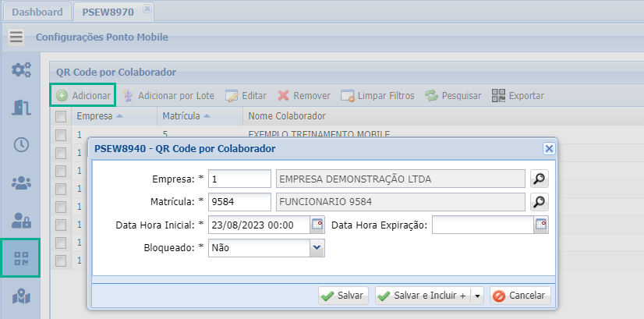Check the first row checkbox in grid
This screenshot has width=644, height=319.
pos(61,135)
